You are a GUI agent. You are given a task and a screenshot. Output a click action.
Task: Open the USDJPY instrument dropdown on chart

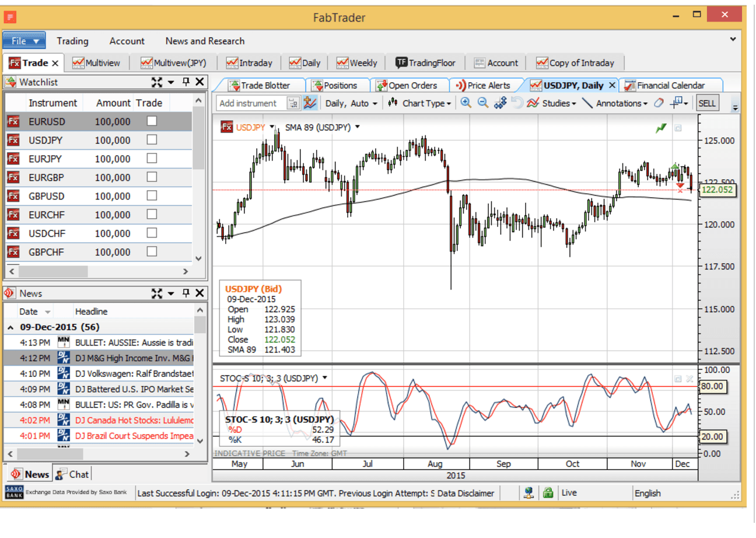click(x=272, y=127)
